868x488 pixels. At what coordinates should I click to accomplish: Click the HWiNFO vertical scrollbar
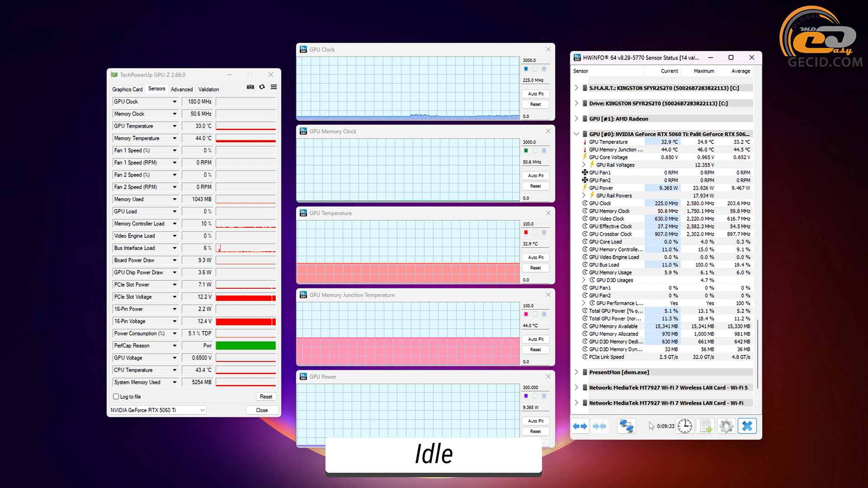click(x=758, y=355)
